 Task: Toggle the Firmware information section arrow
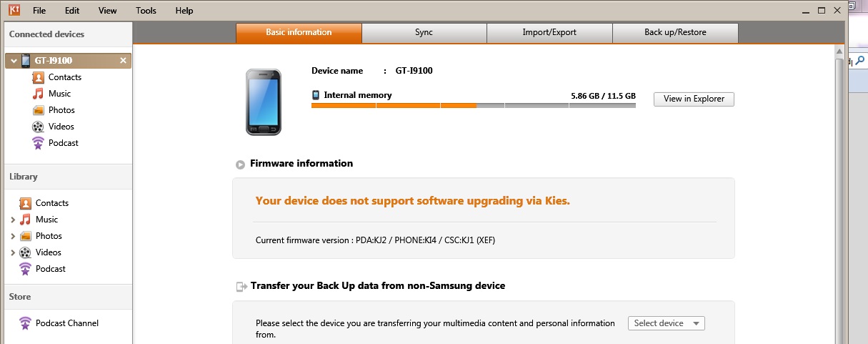pos(241,164)
